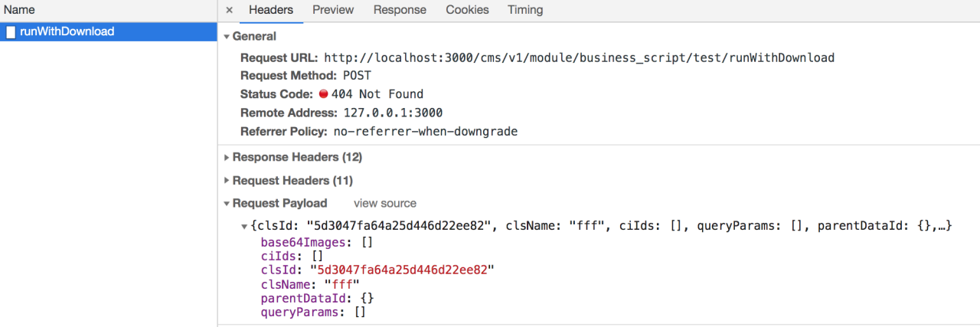Click the Name column header
The image size is (980, 327).
(x=20, y=10)
